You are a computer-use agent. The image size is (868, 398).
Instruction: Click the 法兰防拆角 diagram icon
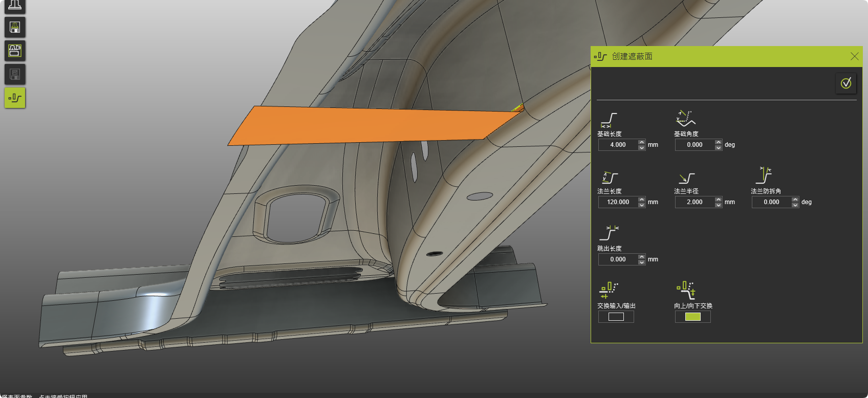(x=764, y=175)
